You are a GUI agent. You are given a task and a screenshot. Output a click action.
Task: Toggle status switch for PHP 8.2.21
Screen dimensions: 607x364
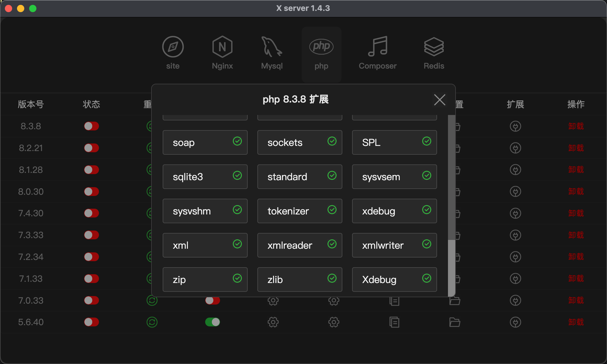click(x=91, y=148)
